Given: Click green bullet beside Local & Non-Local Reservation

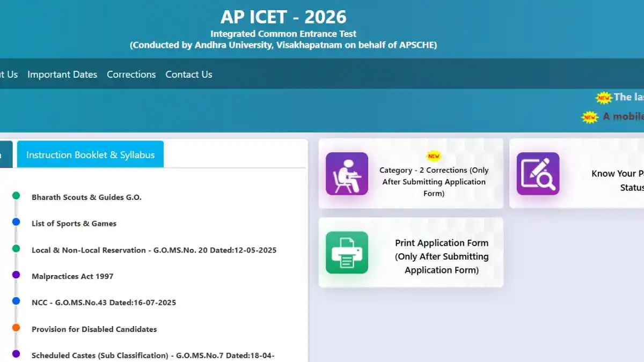Looking at the screenshot, I should (x=16, y=248).
